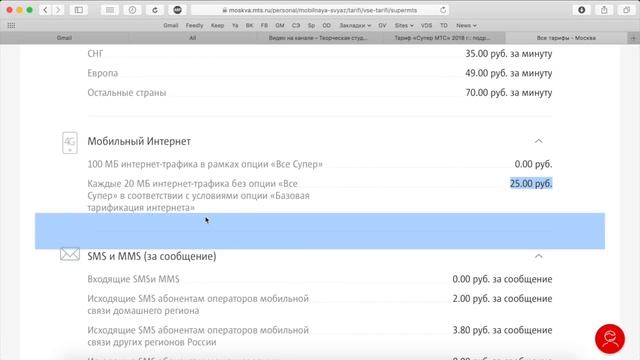Screen dimensions: 640x360
Task: Switch to the Видео на канале tab
Action: (x=319, y=38)
